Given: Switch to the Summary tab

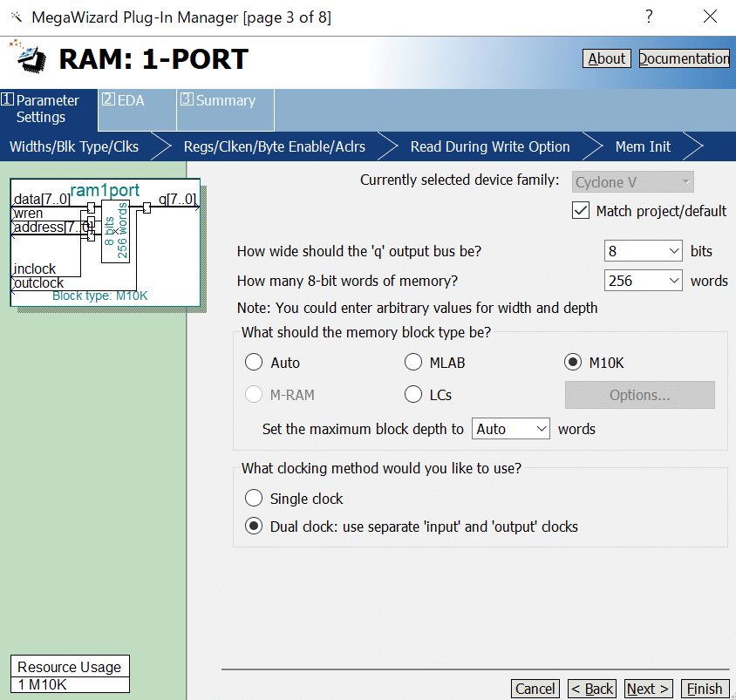Looking at the screenshot, I should (225, 110).
